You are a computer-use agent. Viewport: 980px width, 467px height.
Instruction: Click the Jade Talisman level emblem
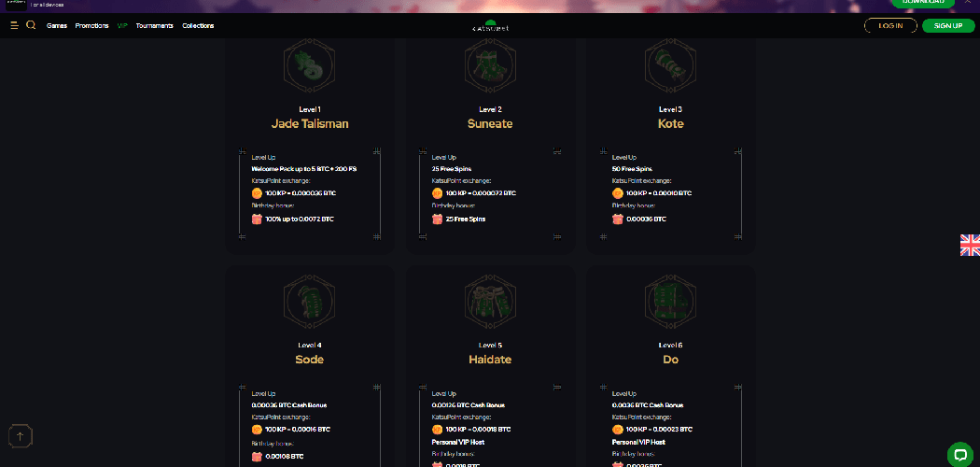click(309, 64)
